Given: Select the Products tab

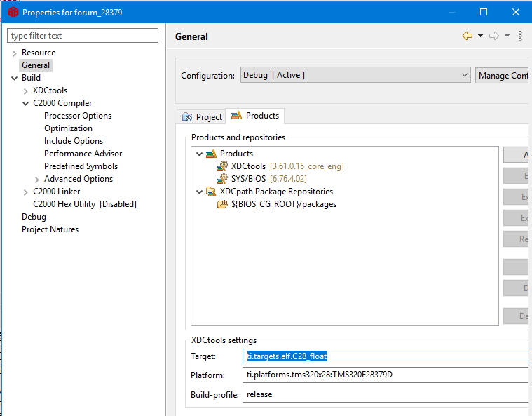Looking at the screenshot, I should pos(255,116).
